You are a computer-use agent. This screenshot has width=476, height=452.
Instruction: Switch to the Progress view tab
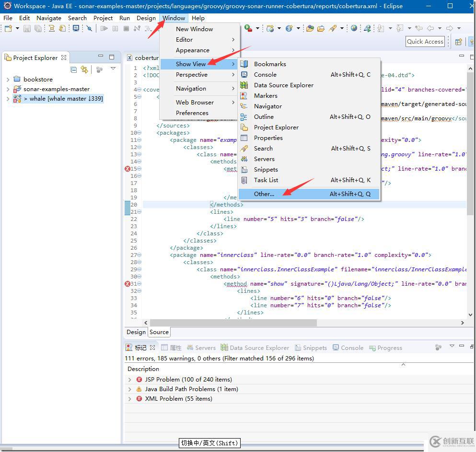tap(385, 348)
